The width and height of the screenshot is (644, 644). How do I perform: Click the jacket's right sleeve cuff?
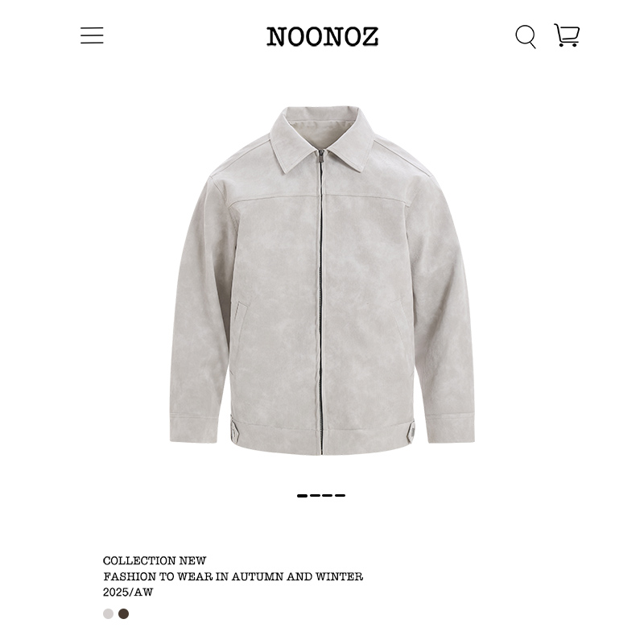(450, 429)
